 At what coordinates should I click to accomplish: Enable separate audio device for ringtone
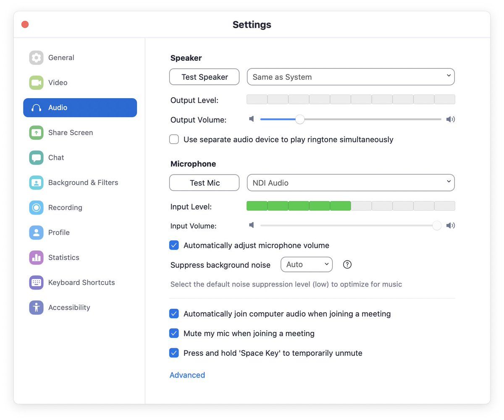point(174,139)
